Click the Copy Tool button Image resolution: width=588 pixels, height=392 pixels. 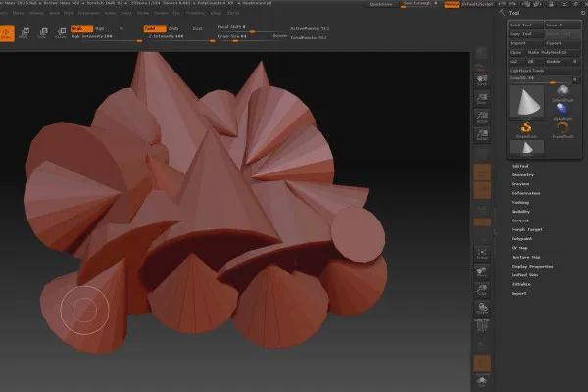(525, 33)
